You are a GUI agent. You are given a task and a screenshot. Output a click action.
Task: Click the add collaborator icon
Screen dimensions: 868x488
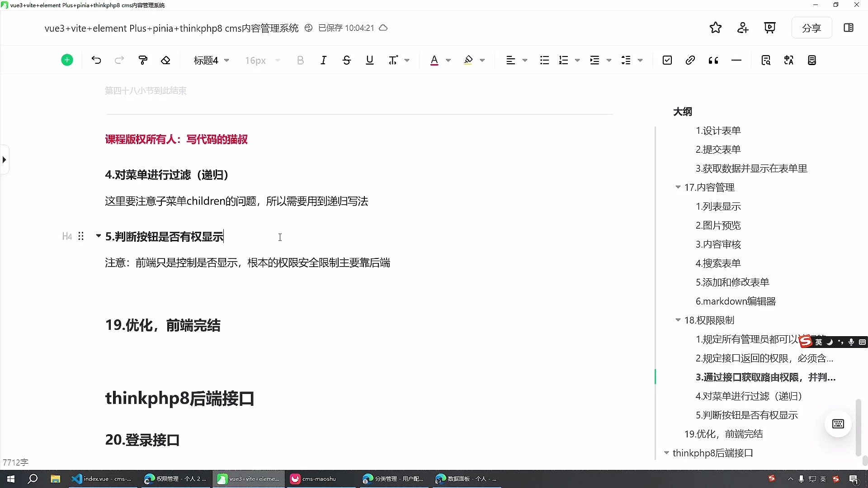[743, 28]
